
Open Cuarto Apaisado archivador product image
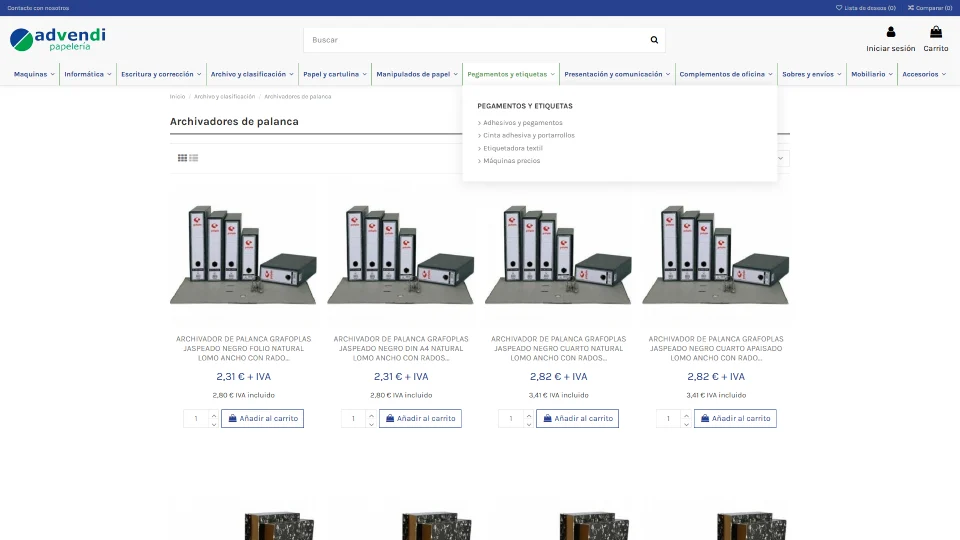(x=716, y=255)
